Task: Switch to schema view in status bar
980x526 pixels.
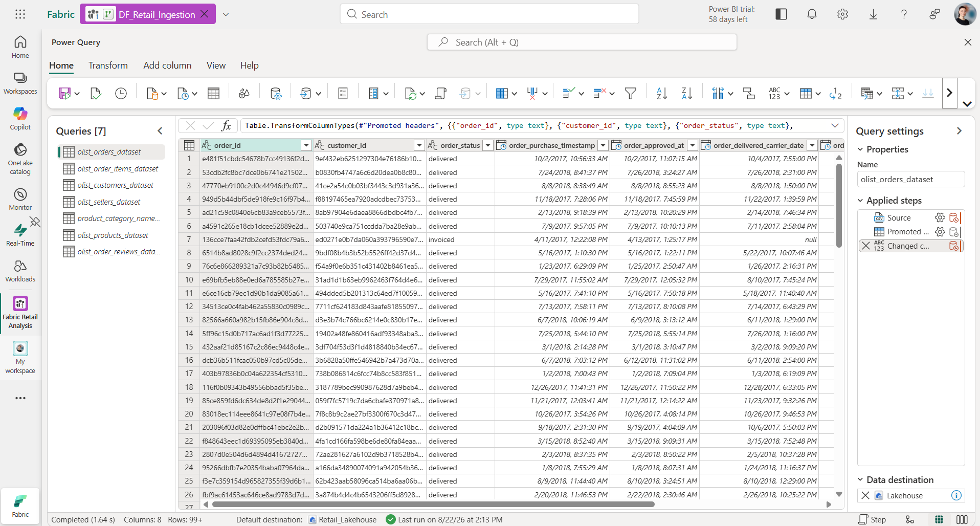Action: pos(962,519)
